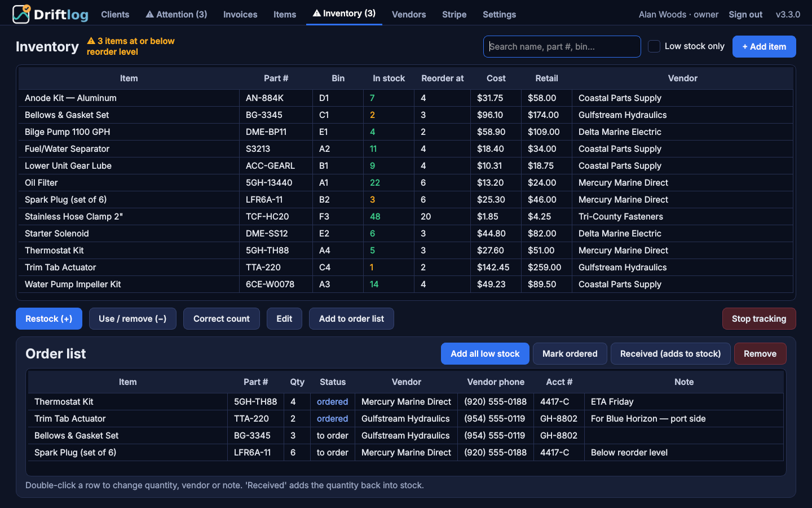Select the Anode Kit — Aluminum row

tap(406, 98)
